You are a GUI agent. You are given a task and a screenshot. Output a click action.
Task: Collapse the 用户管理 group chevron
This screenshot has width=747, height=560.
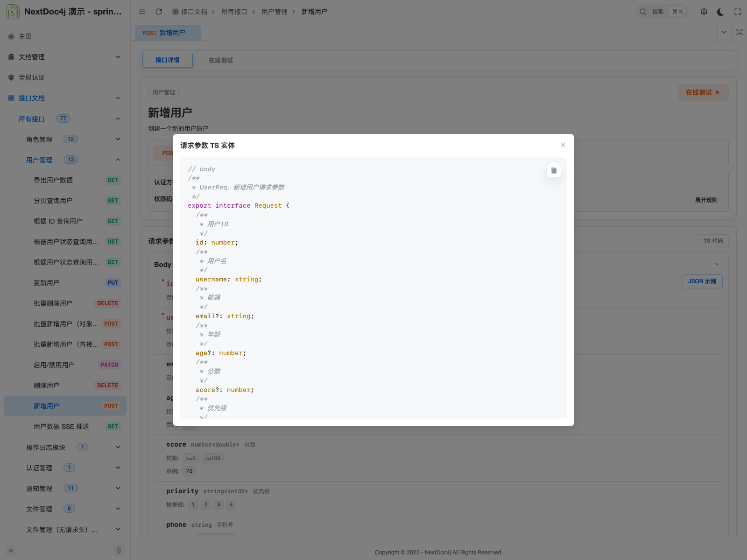pos(118,160)
